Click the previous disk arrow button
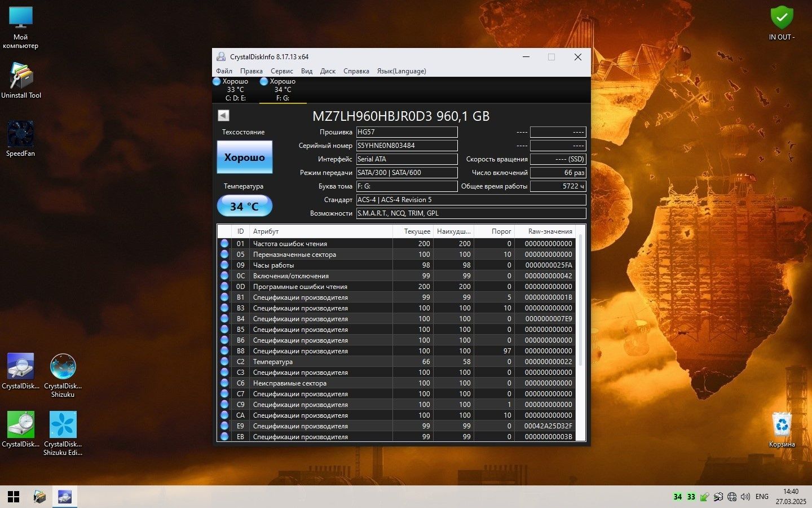 coord(223,116)
